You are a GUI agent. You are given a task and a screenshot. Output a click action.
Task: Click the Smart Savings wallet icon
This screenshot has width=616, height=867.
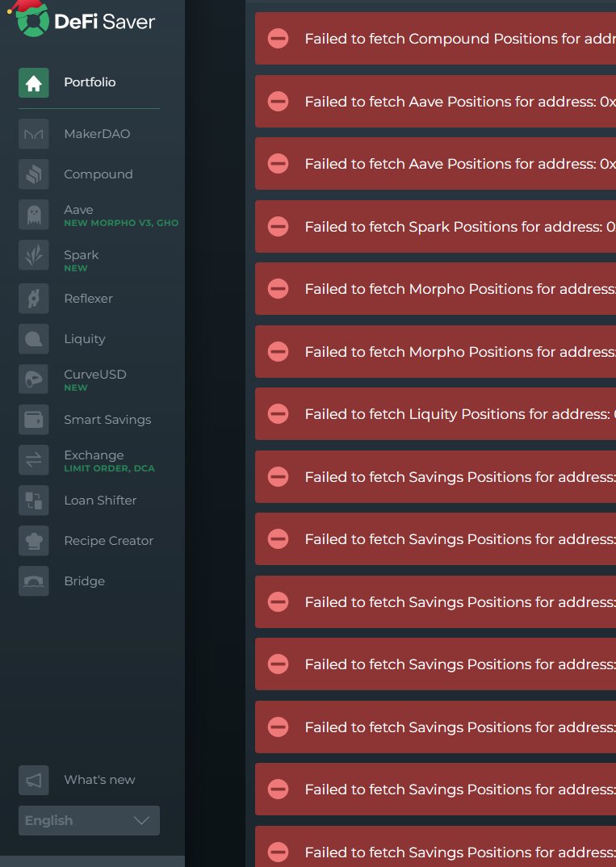(34, 420)
